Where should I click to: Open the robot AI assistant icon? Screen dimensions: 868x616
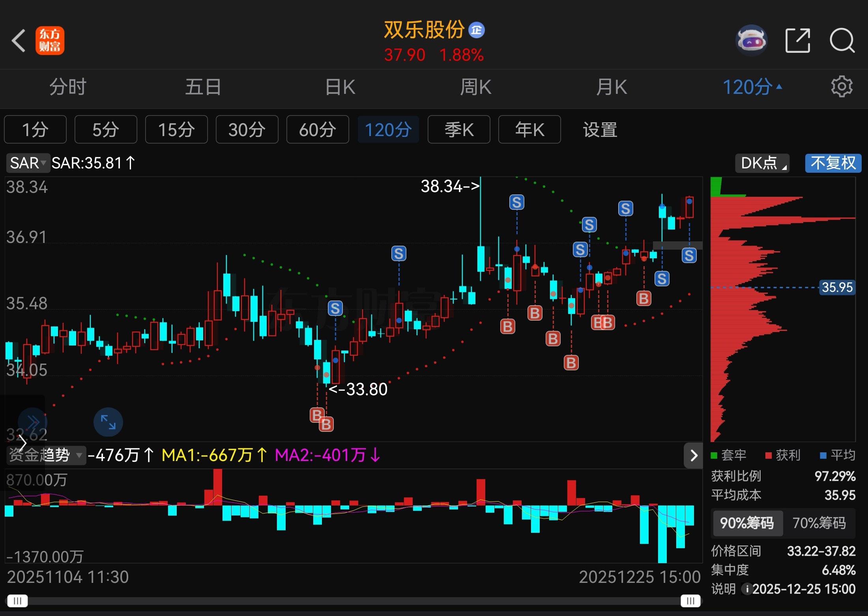coord(751,40)
